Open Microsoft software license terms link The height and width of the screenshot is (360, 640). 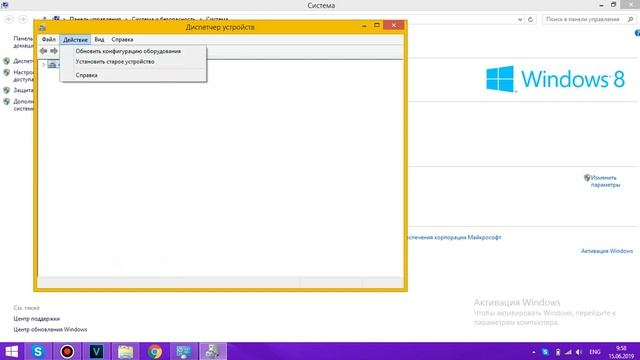[x=453, y=238]
